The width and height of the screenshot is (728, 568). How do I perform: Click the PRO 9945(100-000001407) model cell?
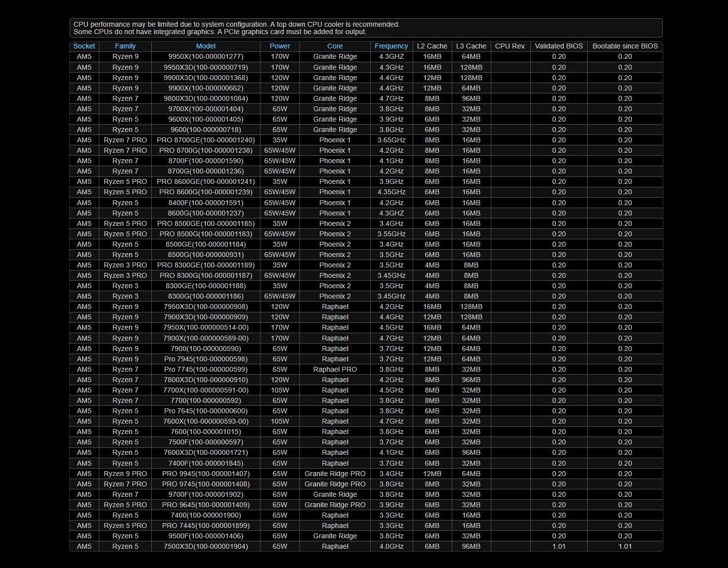coord(206,474)
